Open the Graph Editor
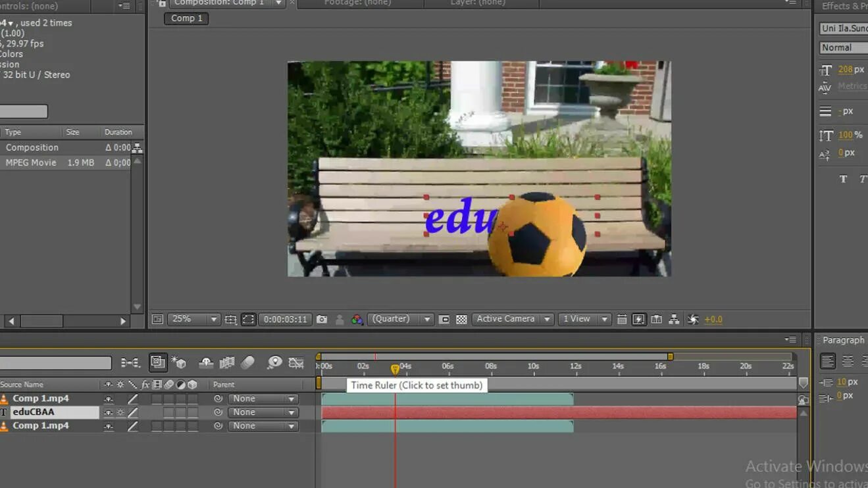 pos(295,362)
